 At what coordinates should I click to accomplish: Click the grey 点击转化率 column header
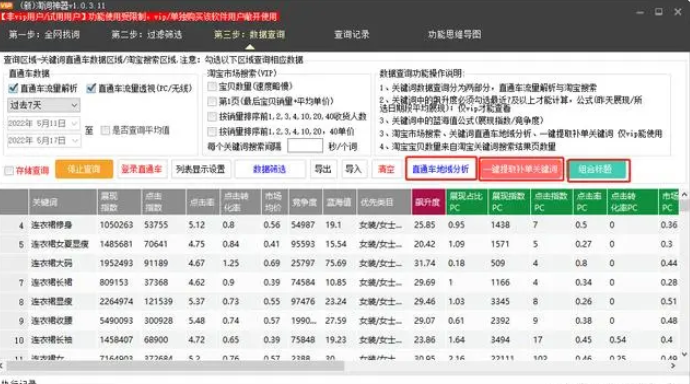pyautogui.click(x=240, y=202)
